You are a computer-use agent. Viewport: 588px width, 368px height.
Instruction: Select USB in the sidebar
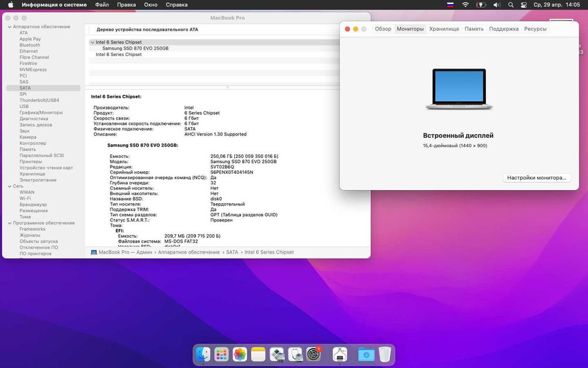[x=24, y=106]
